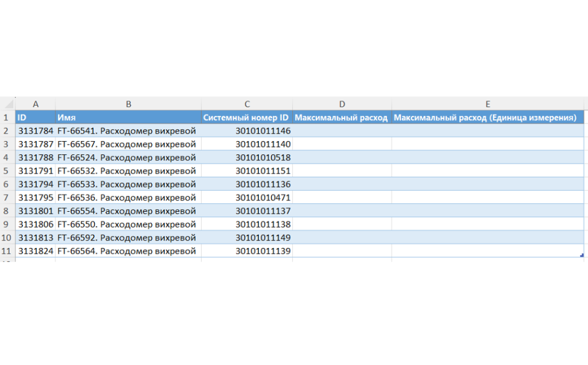Click the 'ID' header cell

pyautogui.click(x=35, y=117)
